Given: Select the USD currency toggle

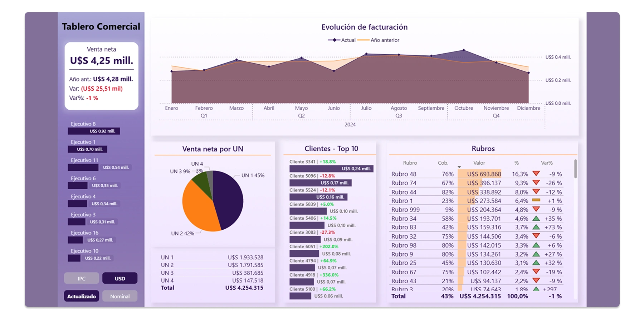Looking at the screenshot, I should (x=120, y=278).
